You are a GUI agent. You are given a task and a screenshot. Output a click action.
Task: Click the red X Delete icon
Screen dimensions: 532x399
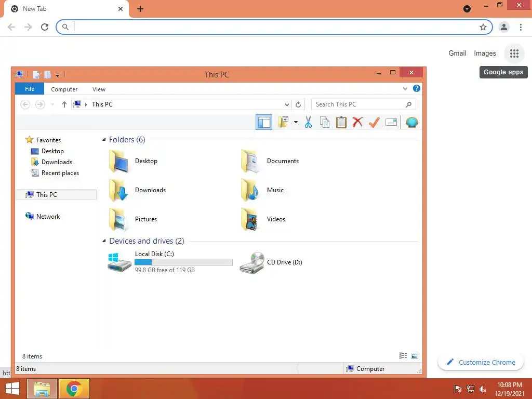pos(357,122)
